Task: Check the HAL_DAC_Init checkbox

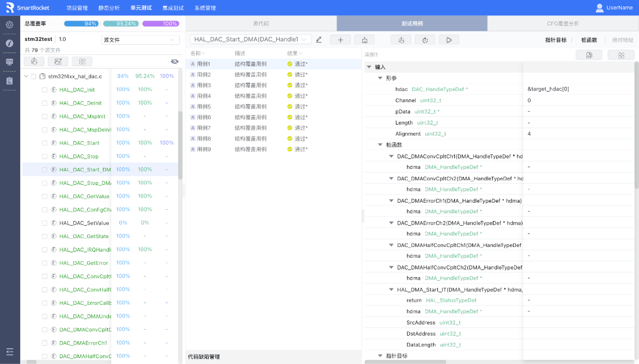Action: (44, 90)
